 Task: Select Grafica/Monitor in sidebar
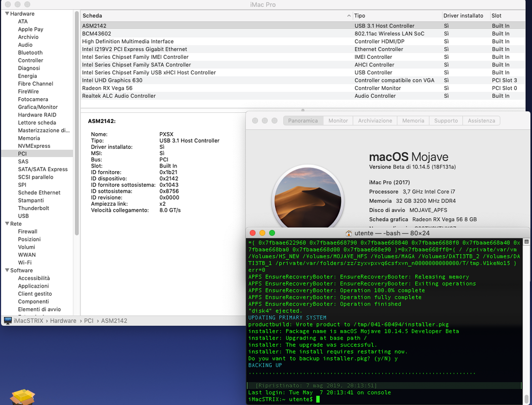coord(37,107)
